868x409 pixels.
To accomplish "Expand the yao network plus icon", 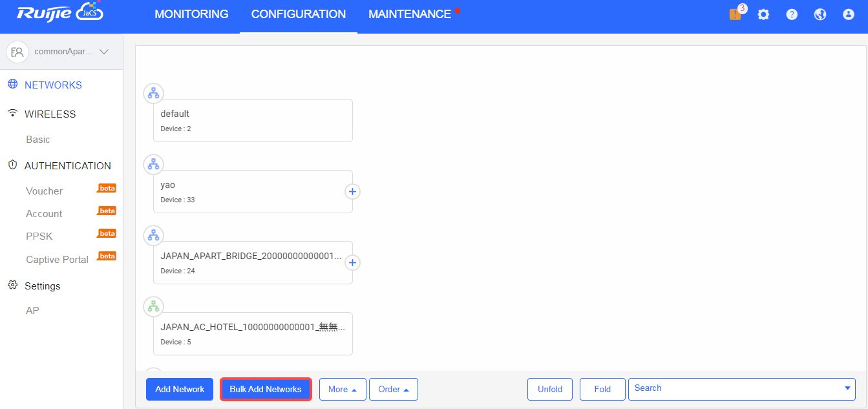I will coord(352,191).
